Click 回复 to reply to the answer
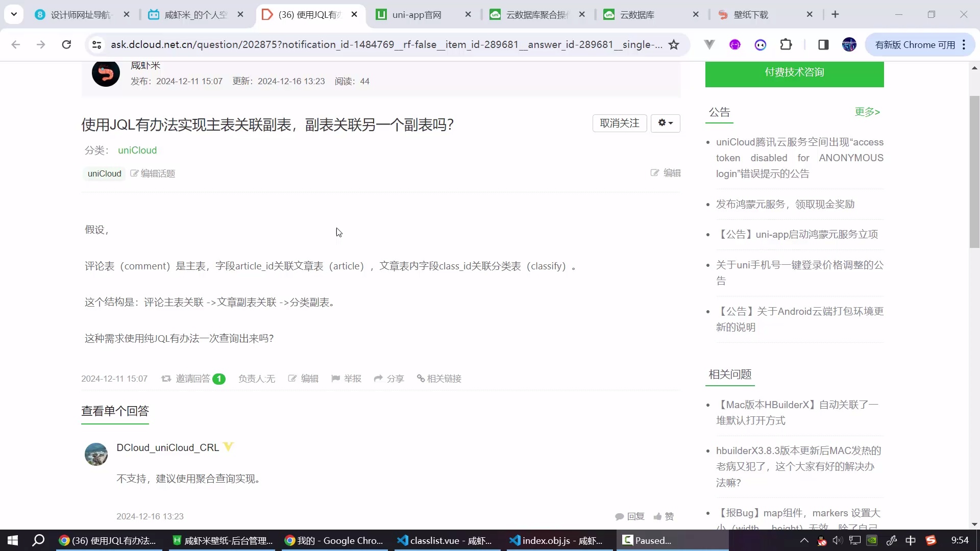Screen dimensions: 980x551 (x=630, y=516)
